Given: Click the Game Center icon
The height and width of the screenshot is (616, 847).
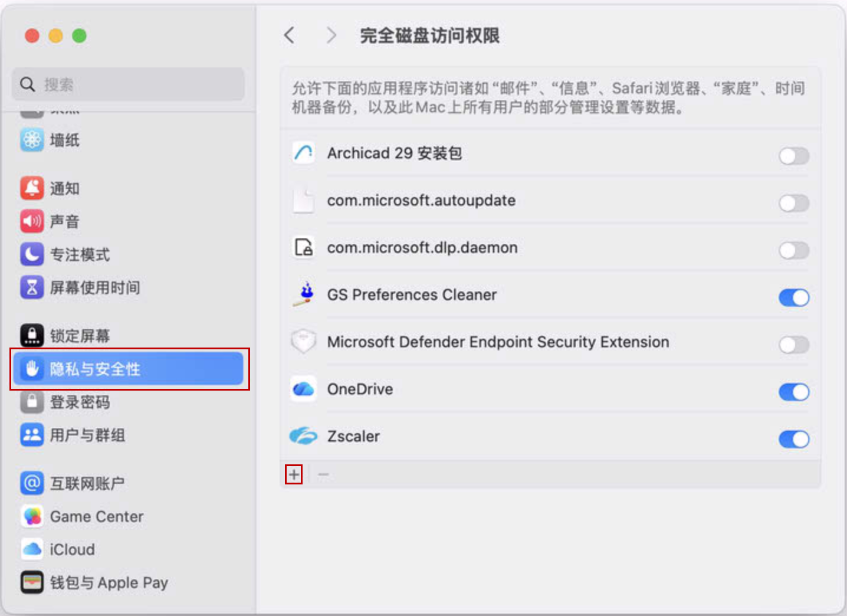Looking at the screenshot, I should [32, 516].
